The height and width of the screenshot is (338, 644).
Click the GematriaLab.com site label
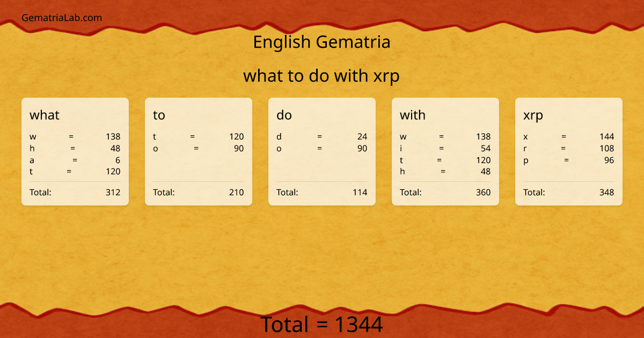click(62, 18)
